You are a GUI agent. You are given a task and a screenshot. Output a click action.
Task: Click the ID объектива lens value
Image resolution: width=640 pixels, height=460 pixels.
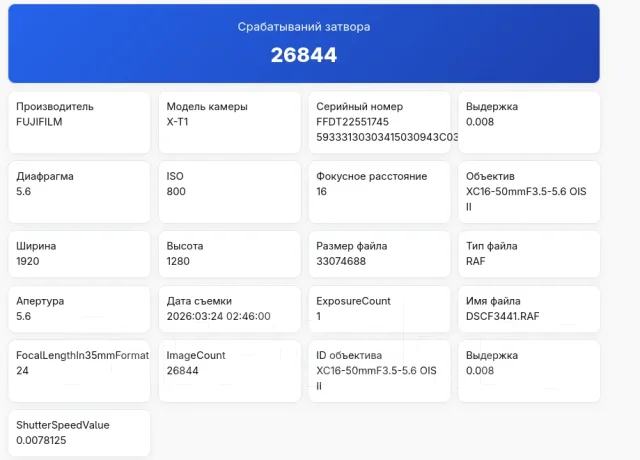coord(376,378)
